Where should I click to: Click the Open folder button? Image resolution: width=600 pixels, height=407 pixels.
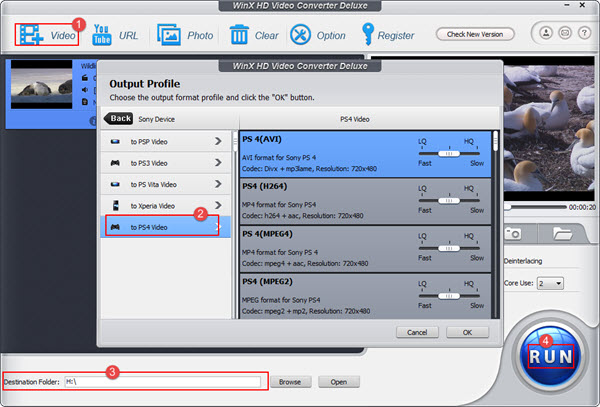click(339, 382)
